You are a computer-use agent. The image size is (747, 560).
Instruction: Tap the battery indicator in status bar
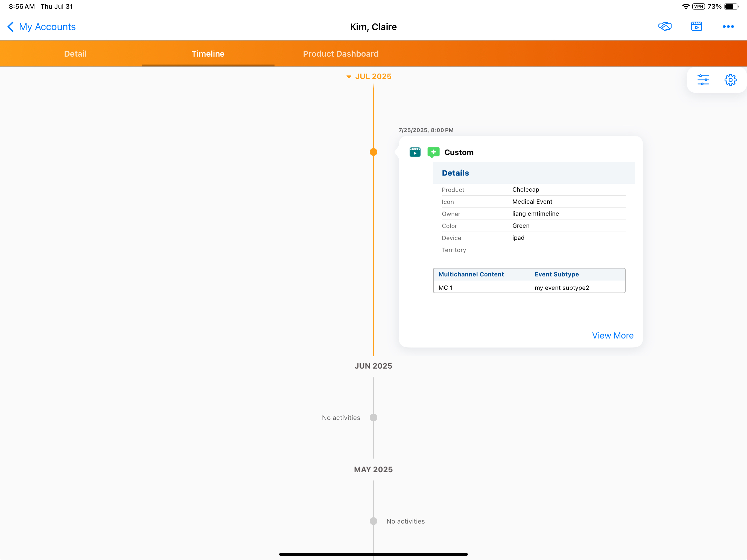730,6
